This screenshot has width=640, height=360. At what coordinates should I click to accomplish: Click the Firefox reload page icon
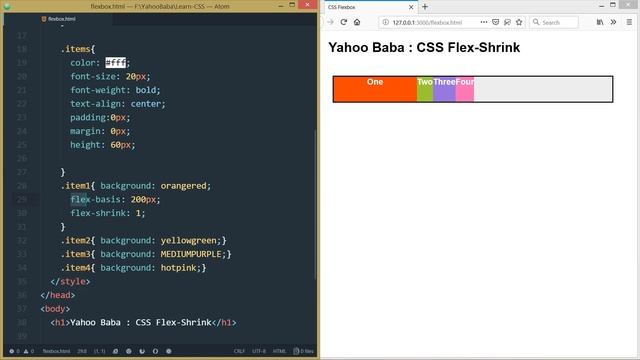pos(344,22)
